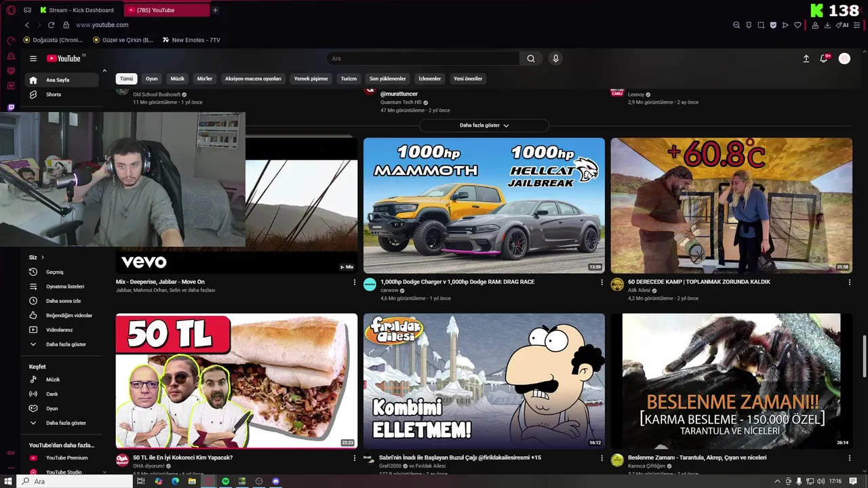The height and width of the screenshot is (488, 868).
Task: Open the Twitch icon in Opera sidebar
Action: point(11,107)
